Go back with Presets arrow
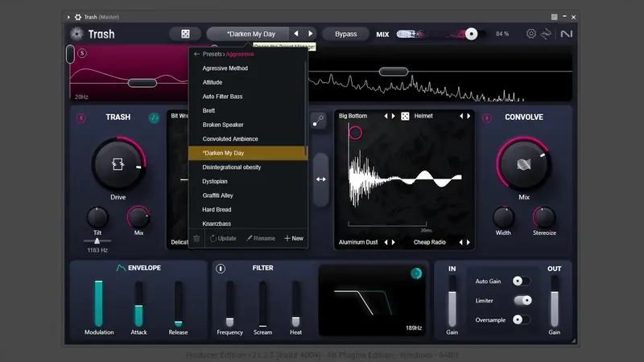Viewport: 644px width, 362px height. tap(196, 54)
